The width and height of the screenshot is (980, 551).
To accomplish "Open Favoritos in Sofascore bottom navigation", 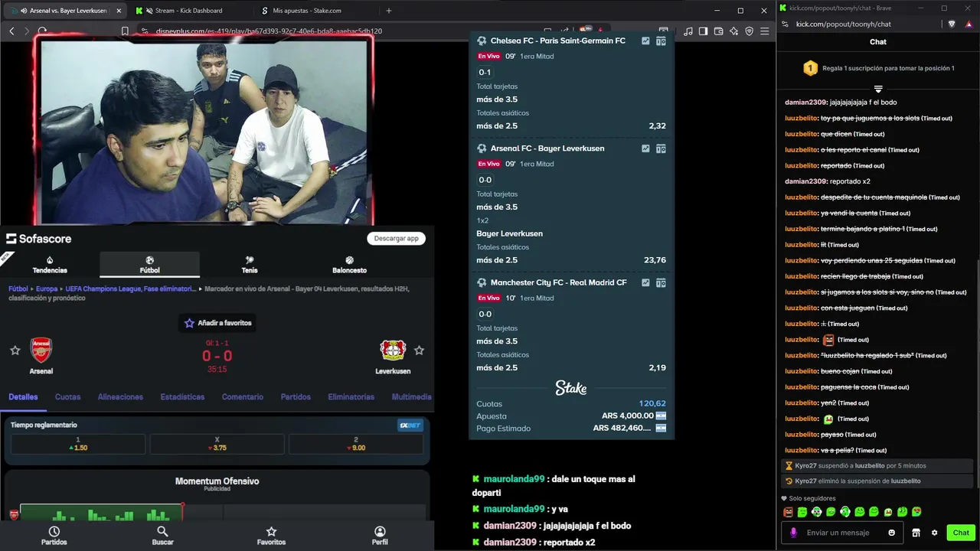I will coord(271,536).
